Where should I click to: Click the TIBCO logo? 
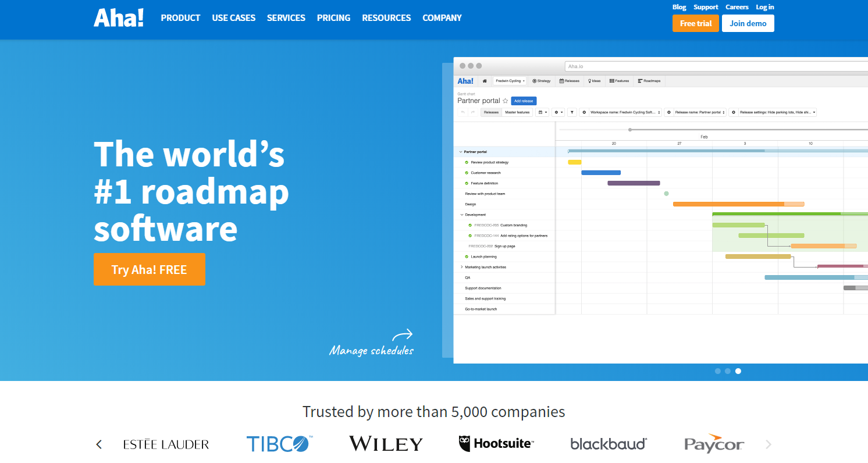280,444
